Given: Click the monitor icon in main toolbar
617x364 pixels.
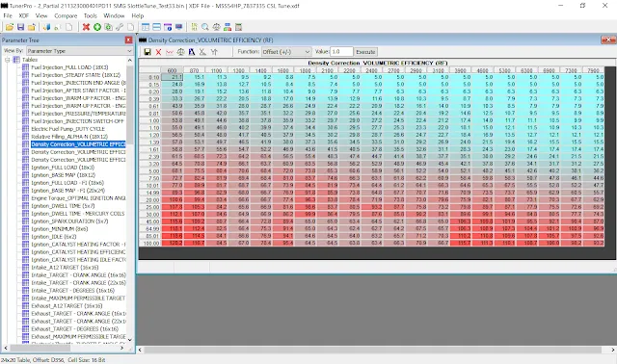Looking at the screenshot, I should [x=179, y=27].
